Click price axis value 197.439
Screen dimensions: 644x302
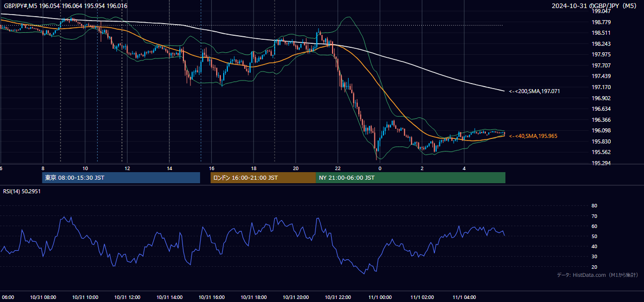click(x=601, y=76)
